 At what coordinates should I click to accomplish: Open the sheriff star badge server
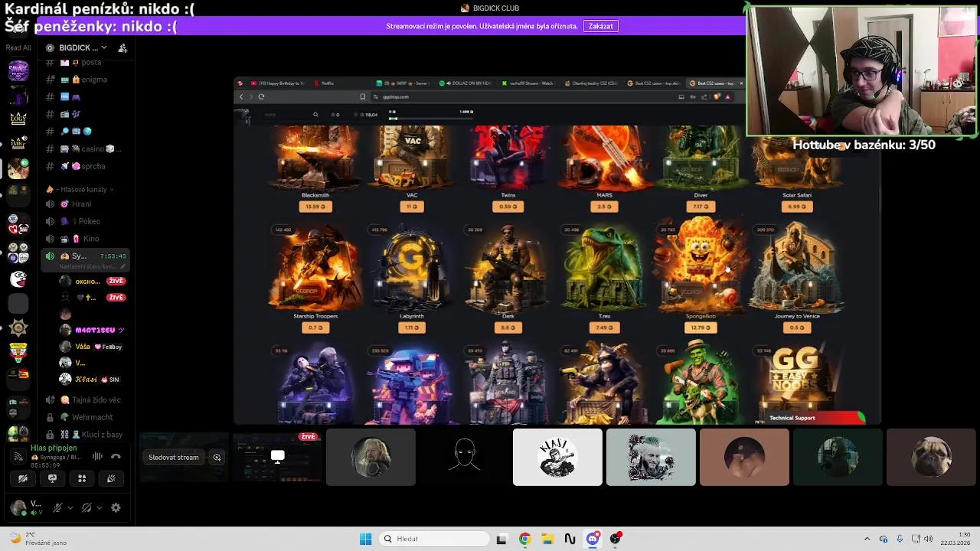[x=18, y=328]
